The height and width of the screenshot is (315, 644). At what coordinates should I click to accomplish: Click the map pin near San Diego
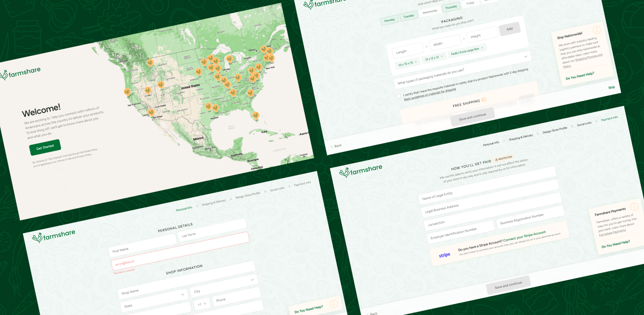(151, 112)
